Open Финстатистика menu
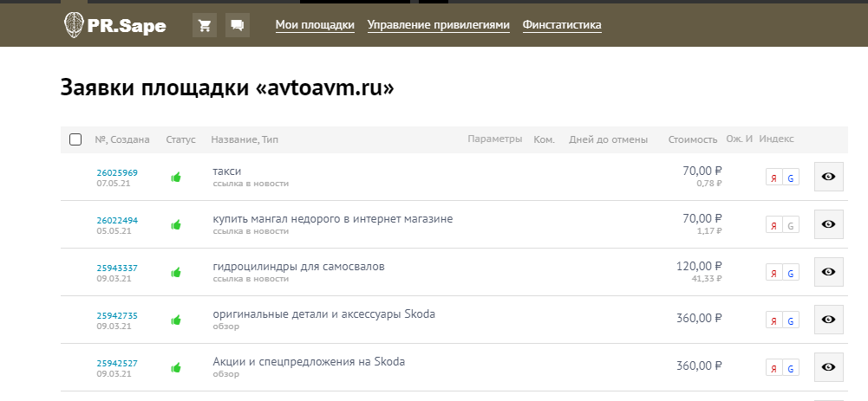 [x=562, y=25]
